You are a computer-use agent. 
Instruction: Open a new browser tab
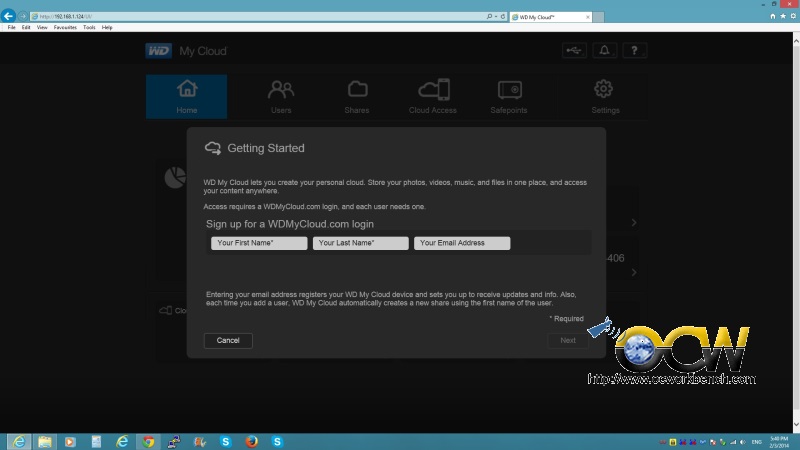tap(598, 17)
